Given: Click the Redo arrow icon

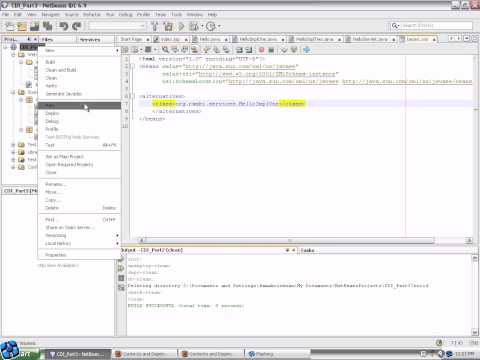Looking at the screenshot, I should (x=77, y=26).
